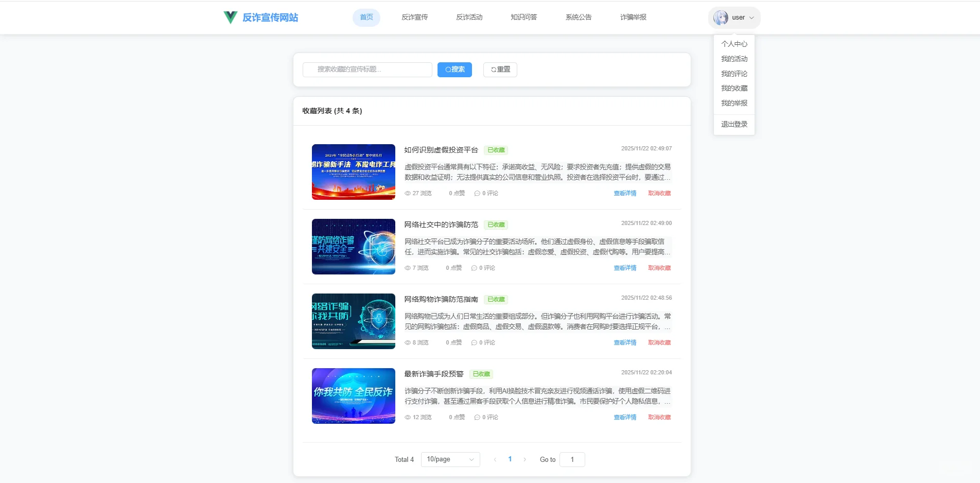The height and width of the screenshot is (483, 980).
Task: Click 查看详情 on 网络购物诈骗防范指南
Action: [x=624, y=342]
